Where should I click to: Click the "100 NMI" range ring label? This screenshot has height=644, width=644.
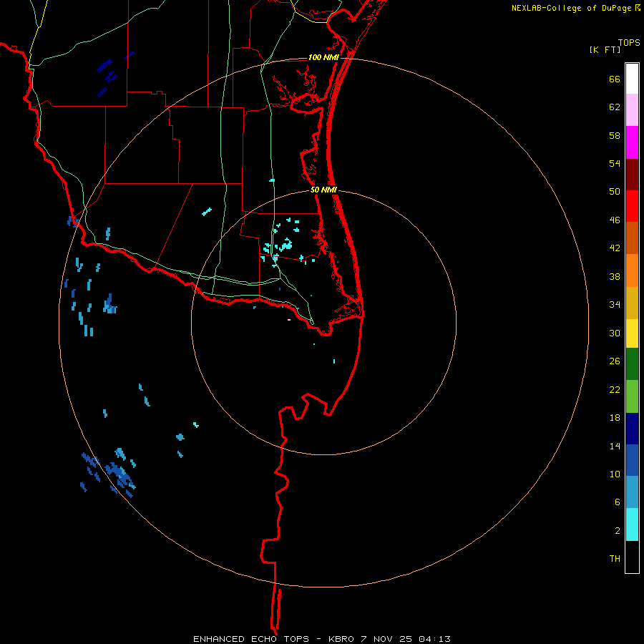click(323, 57)
